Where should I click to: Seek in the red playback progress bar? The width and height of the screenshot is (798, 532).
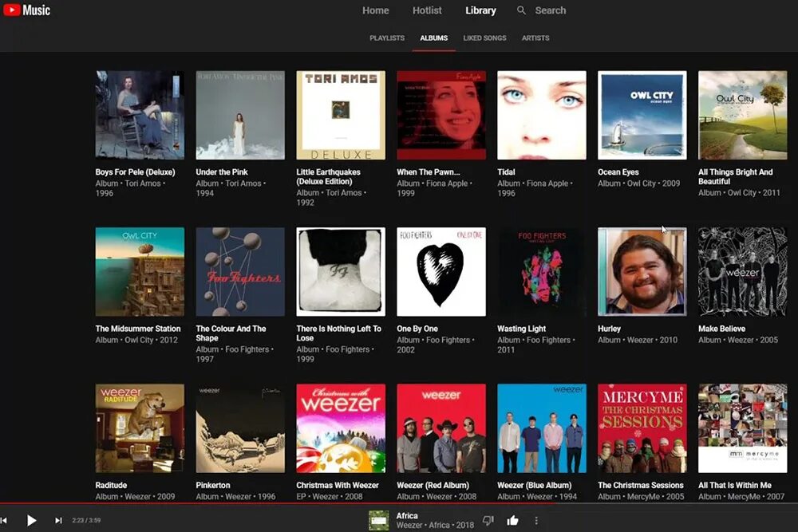399,503
